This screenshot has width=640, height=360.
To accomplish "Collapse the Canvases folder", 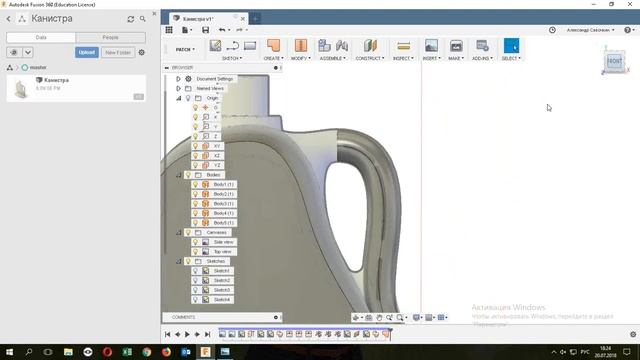I will tap(178, 233).
